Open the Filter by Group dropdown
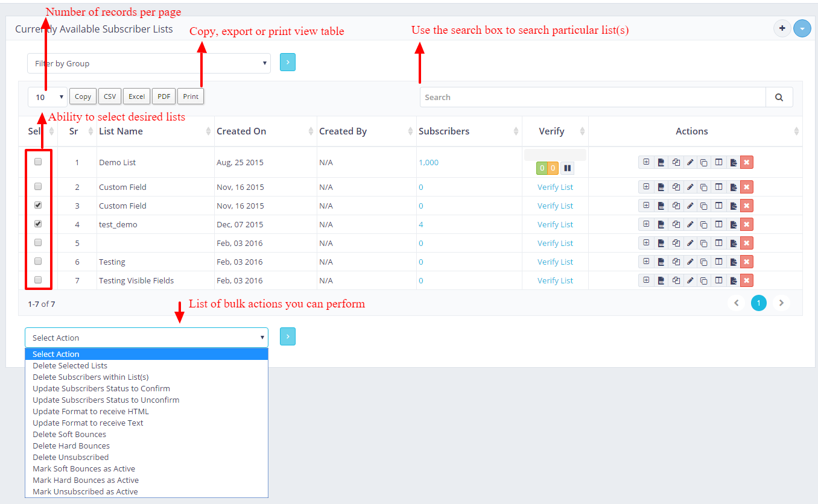The height and width of the screenshot is (504, 818). 148,63
